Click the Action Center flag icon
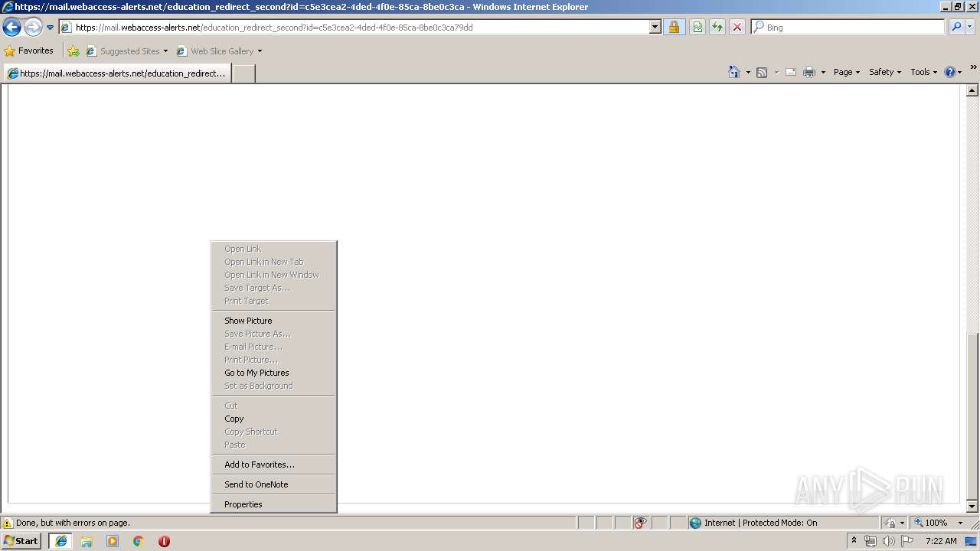Image resolution: width=980 pixels, height=551 pixels. click(908, 541)
